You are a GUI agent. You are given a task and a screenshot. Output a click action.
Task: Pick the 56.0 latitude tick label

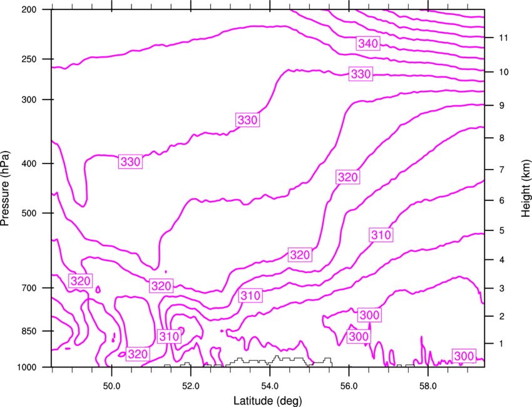pyautogui.click(x=349, y=386)
